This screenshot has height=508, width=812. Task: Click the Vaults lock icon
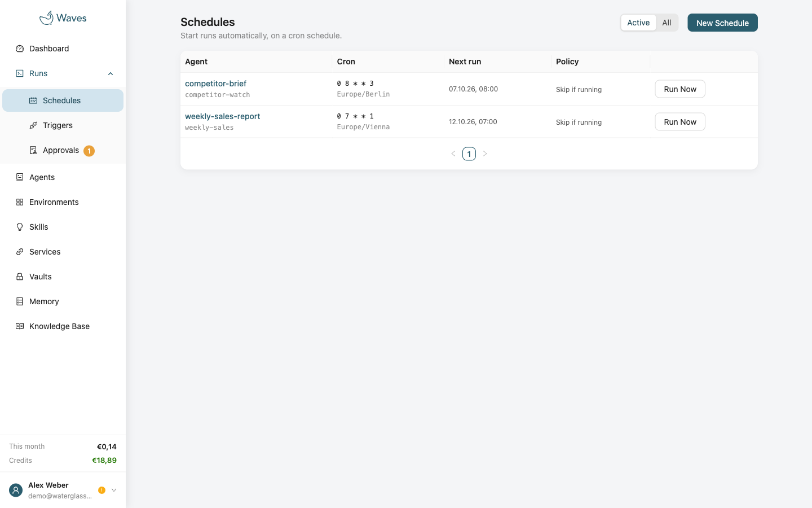click(x=20, y=277)
